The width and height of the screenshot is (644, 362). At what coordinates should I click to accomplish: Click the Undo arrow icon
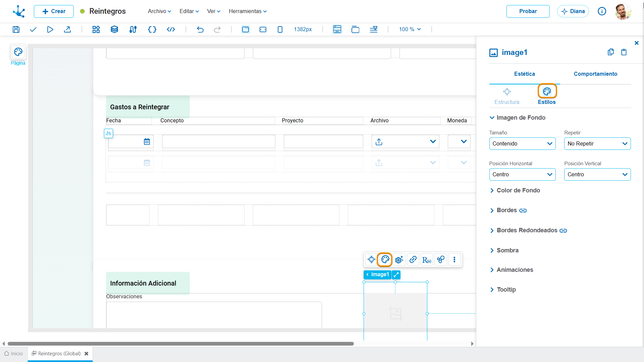click(200, 29)
